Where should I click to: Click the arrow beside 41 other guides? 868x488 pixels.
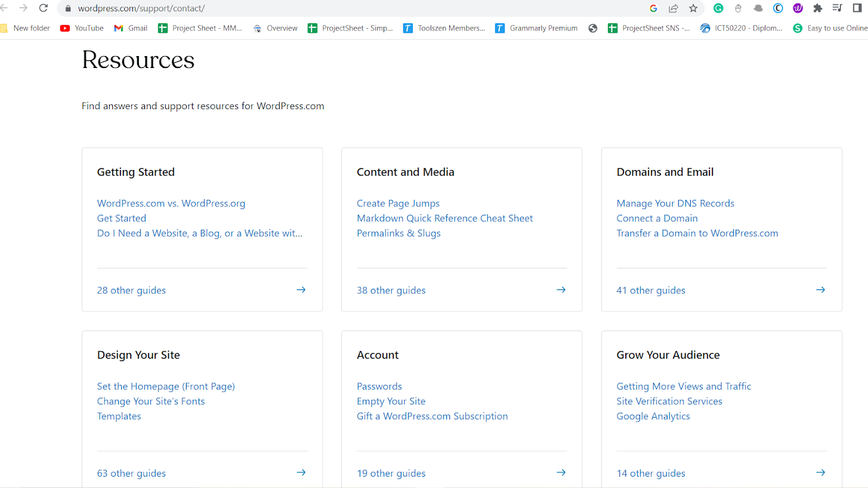(x=821, y=290)
